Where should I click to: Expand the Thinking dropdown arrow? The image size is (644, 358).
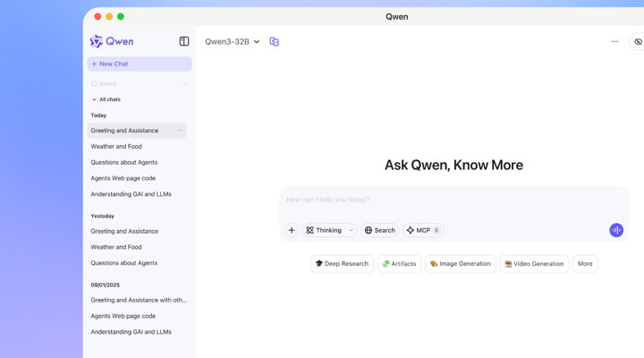[x=351, y=230]
